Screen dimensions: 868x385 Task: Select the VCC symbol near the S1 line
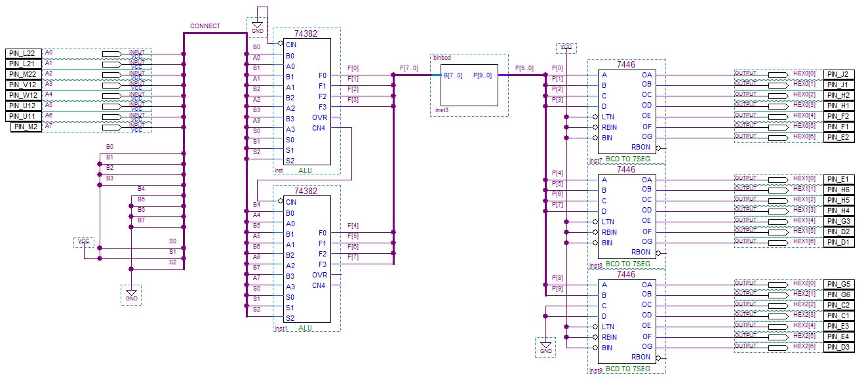coord(83,241)
